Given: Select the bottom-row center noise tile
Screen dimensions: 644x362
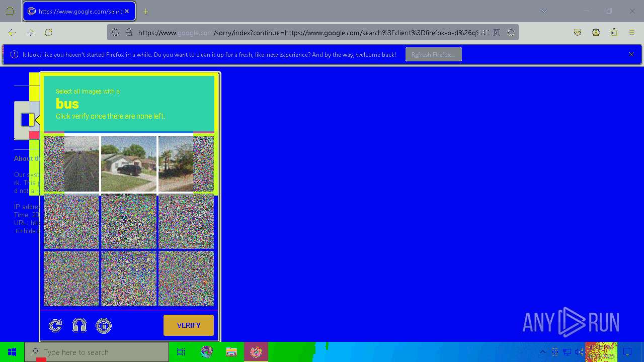Looking at the screenshot, I should tap(129, 279).
